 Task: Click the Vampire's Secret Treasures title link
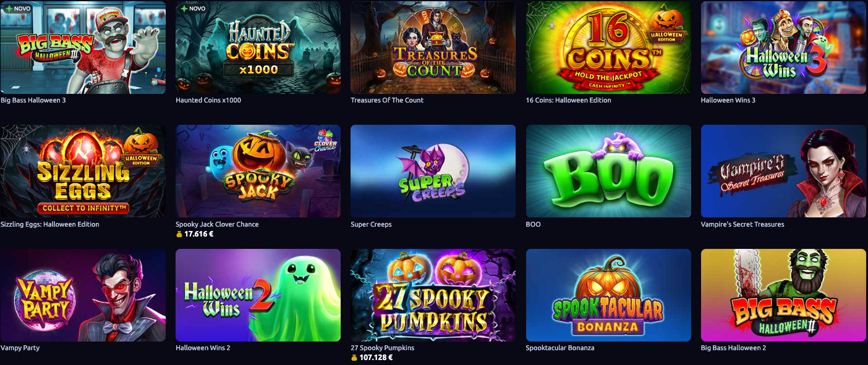coord(742,224)
